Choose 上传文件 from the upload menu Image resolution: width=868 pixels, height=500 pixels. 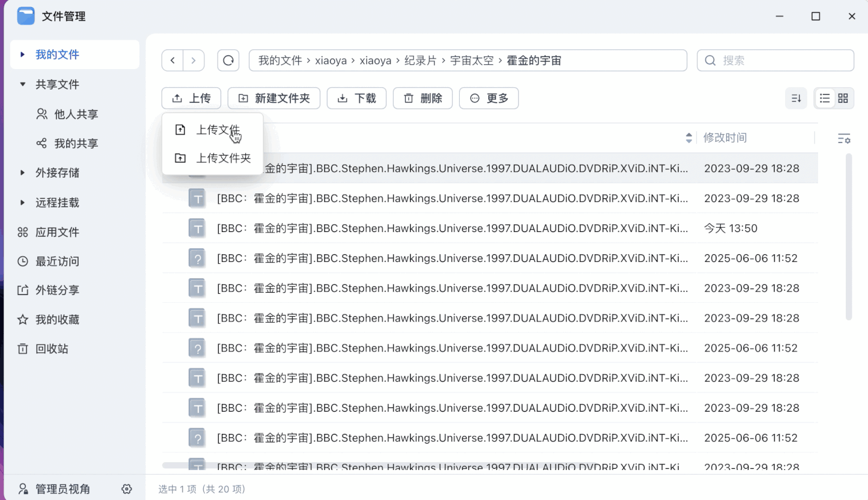pos(217,130)
